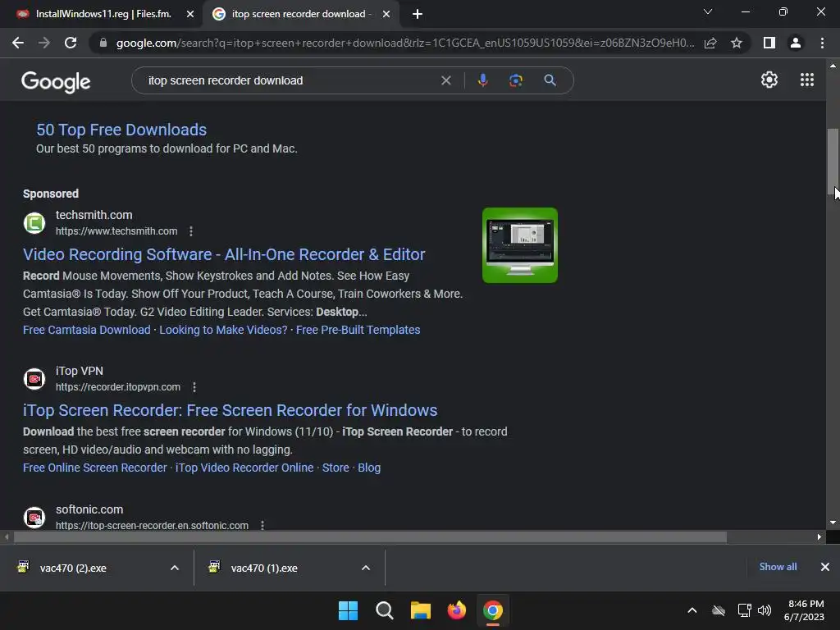
Task: Bookmark this tab with the star
Action: [x=737, y=43]
